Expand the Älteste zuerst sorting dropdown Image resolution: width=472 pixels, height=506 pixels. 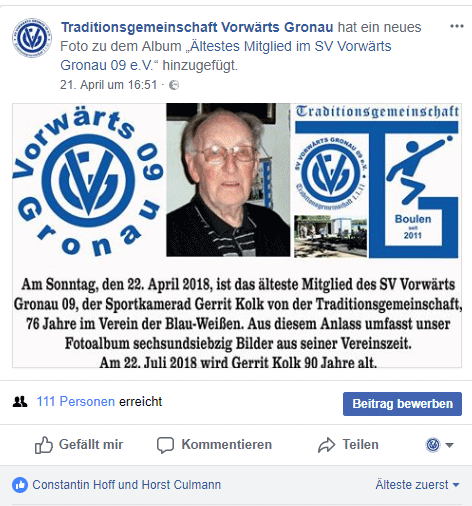pos(417,485)
